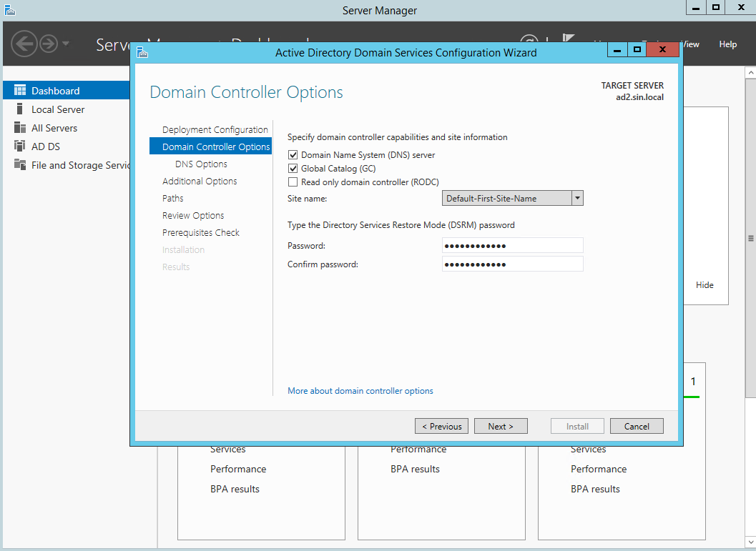Maximize the Server Manager window
756x551 pixels.
[716, 8]
